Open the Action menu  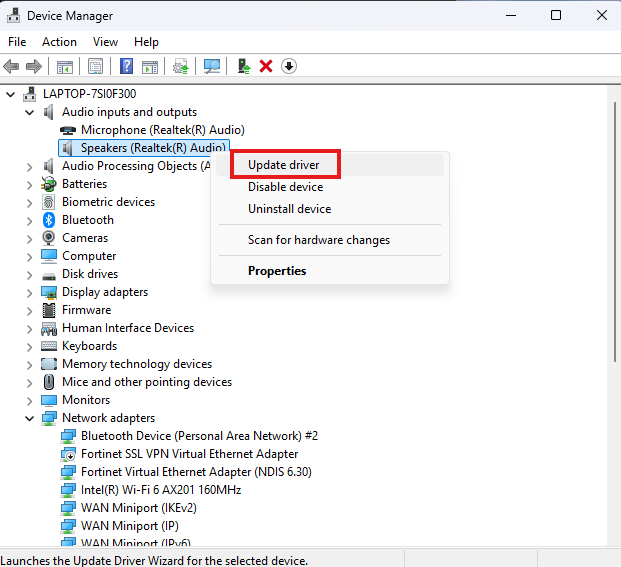pos(59,42)
